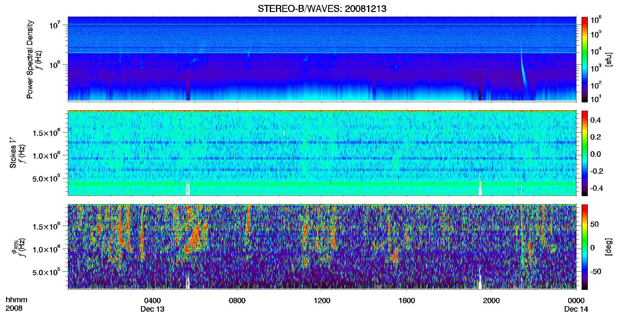Click the 'Power Spectral Density' axis label
644x332 pixels.
click(30, 59)
